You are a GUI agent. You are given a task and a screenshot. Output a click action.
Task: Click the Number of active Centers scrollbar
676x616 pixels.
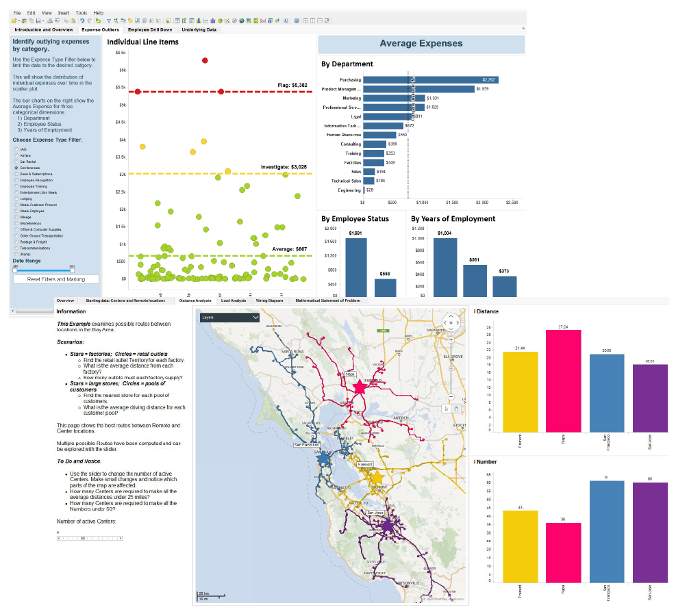tap(89, 537)
